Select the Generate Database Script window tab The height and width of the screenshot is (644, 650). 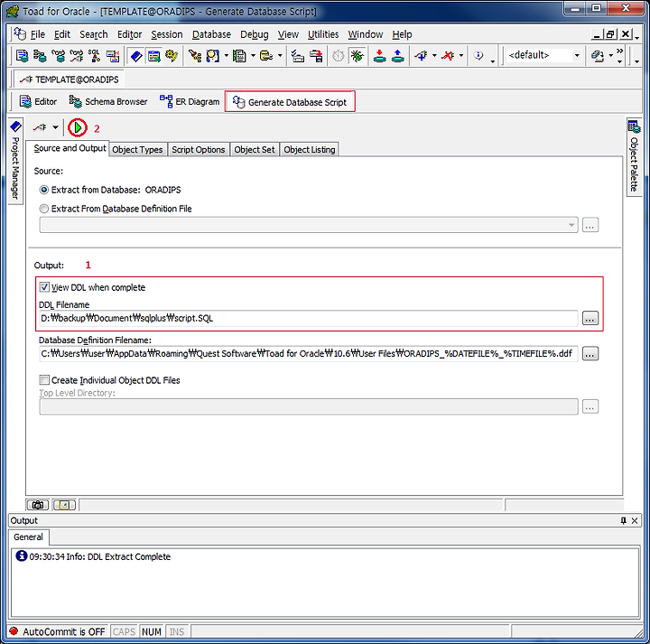(x=290, y=102)
